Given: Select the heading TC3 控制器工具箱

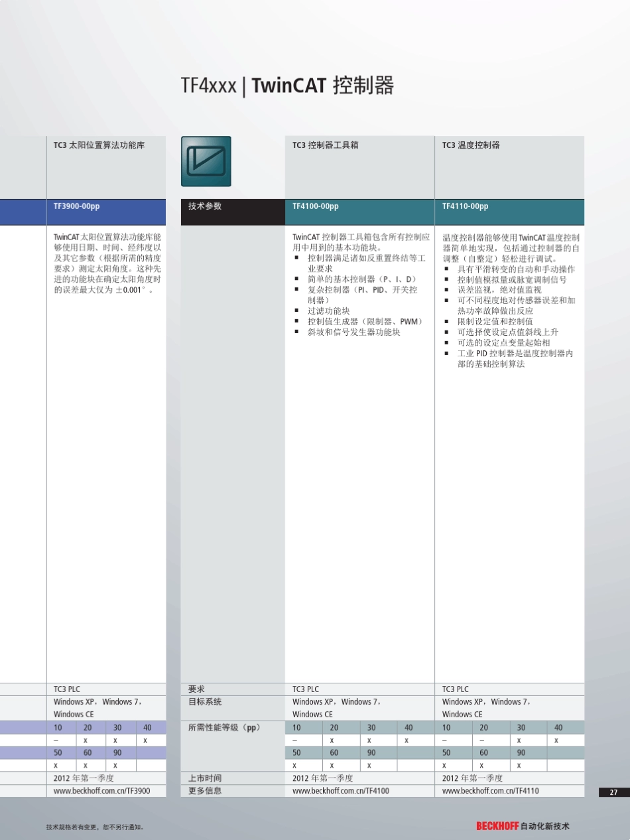Looking at the screenshot, I should coord(325,145).
